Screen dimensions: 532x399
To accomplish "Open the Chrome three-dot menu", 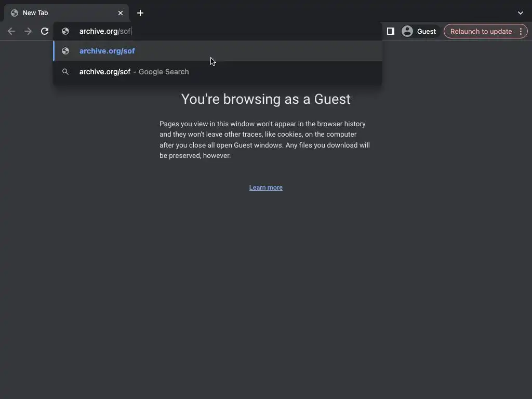I will (521, 31).
